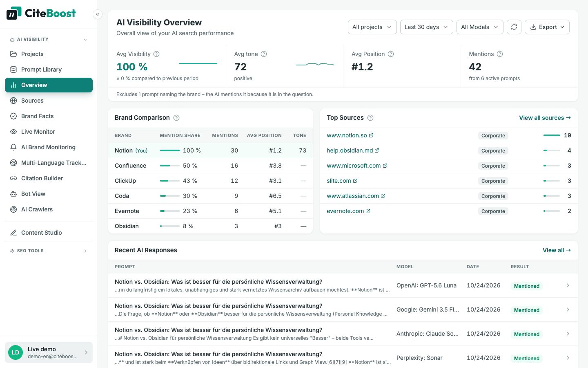Image resolution: width=588 pixels, height=368 pixels.
Task: Expand the SEO Tools sidebar section
Action: coord(49,251)
